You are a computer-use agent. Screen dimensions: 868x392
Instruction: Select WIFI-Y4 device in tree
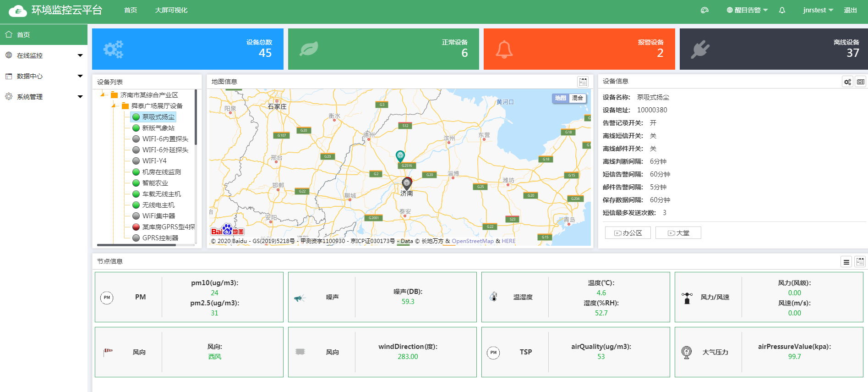[x=149, y=161]
